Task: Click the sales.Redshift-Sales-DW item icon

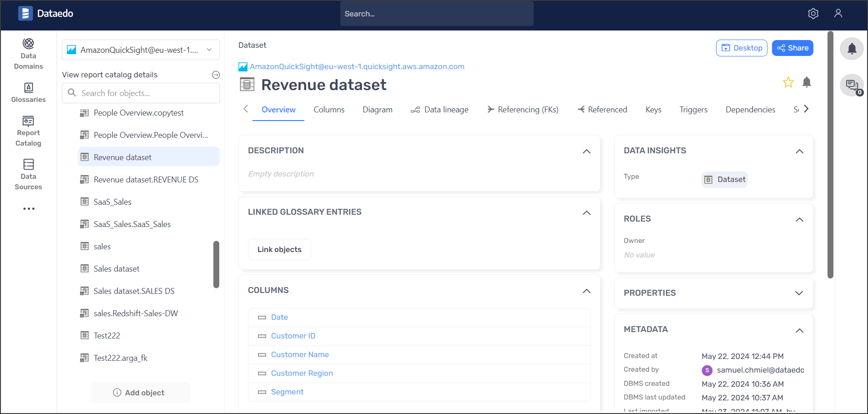Action: 84,313
